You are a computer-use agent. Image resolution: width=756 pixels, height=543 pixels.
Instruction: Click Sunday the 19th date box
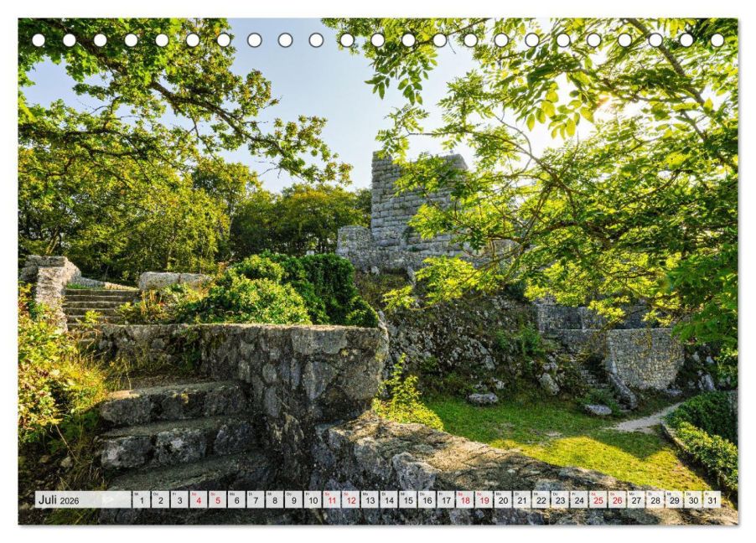[484, 499]
